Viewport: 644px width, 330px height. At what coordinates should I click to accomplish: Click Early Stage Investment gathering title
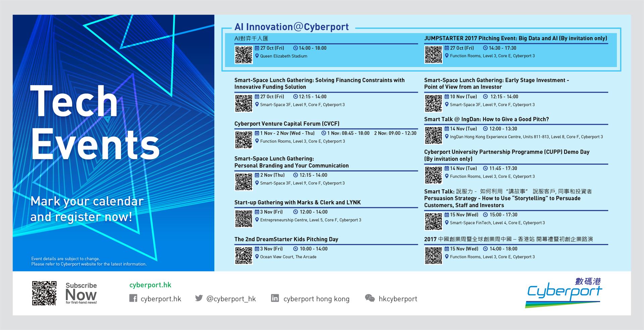point(496,83)
